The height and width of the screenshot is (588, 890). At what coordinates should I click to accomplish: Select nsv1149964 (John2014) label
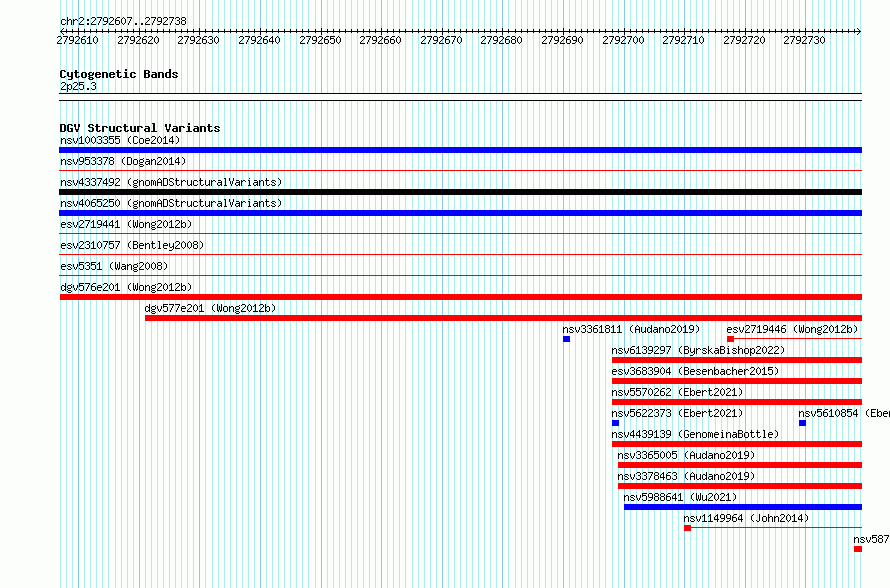pos(746,518)
